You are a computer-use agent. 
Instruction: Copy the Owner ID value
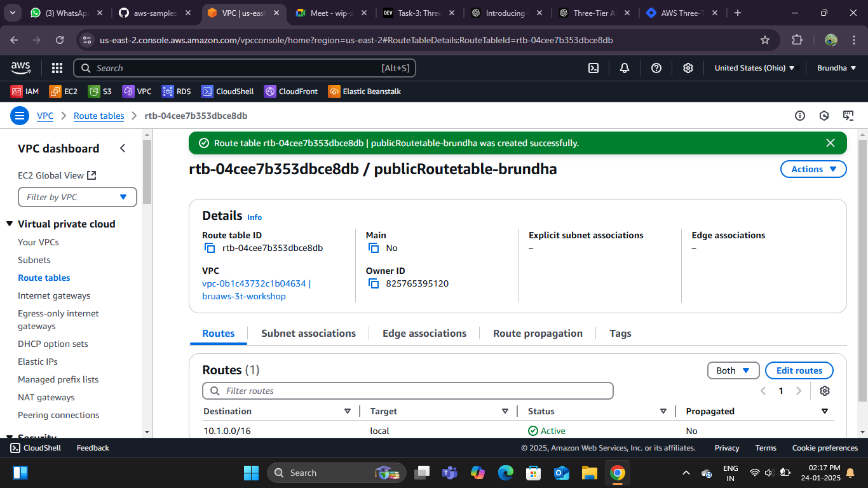pyautogui.click(x=374, y=283)
